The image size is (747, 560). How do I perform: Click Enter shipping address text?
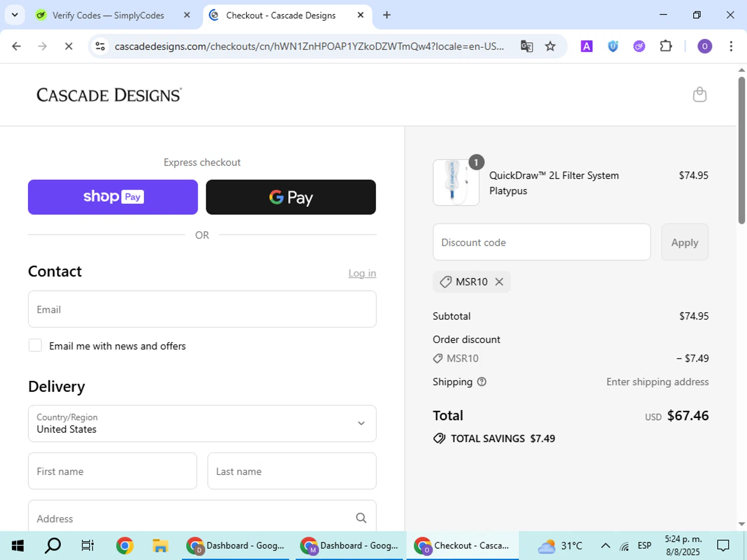pos(657,382)
